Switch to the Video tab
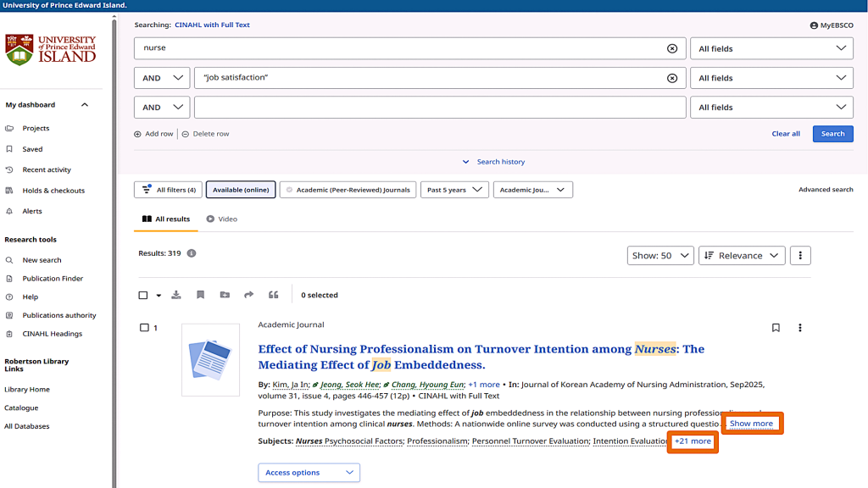This screenshot has width=868, height=488. coord(222,219)
